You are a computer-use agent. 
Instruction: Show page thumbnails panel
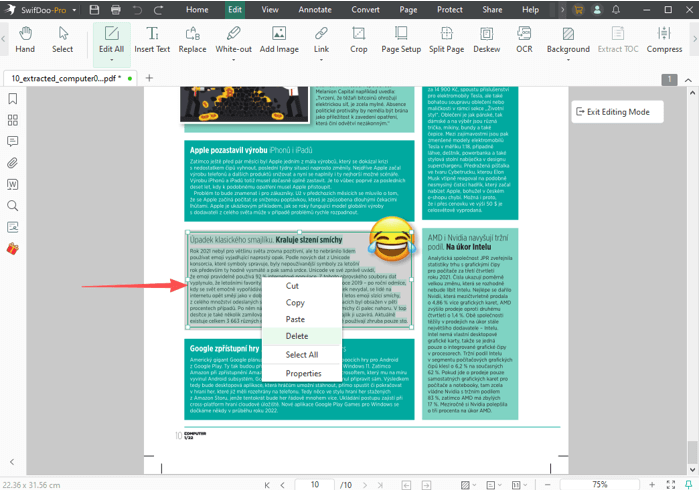point(12,120)
